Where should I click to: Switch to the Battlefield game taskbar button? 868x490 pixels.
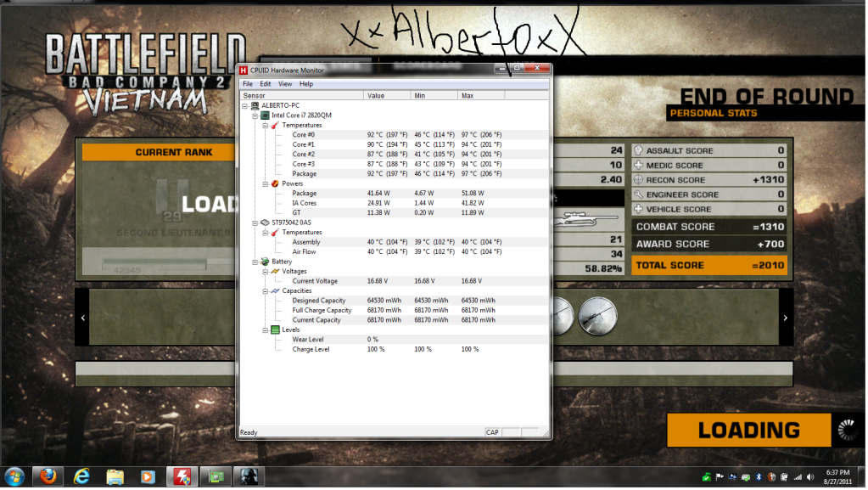pos(249,477)
